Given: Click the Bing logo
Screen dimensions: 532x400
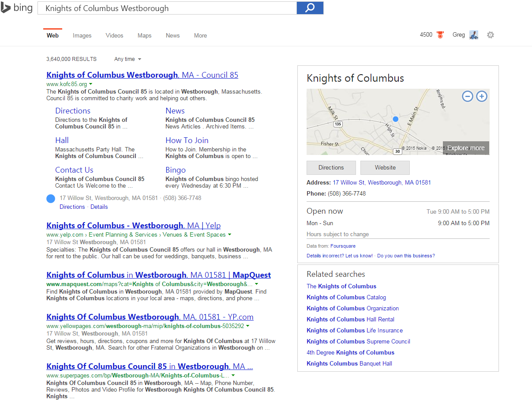Looking at the screenshot, I should point(17,8).
